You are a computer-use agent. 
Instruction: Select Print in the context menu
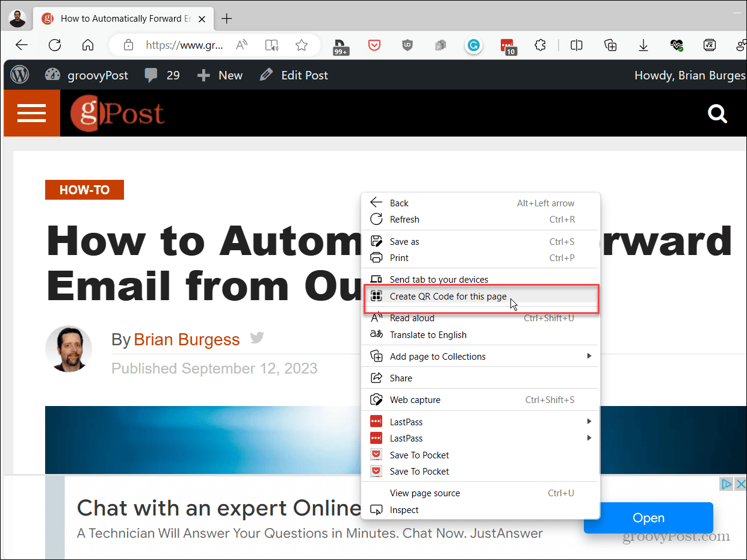point(480,258)
